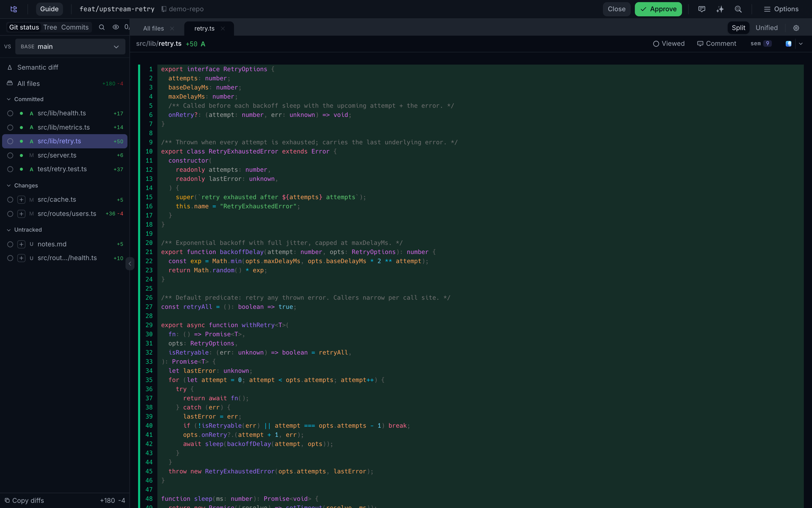Image resolution: width=812 pixels, height=508 pixels.
Task: Mark src/cache.ts as viewed circle
Action: click(x=10, y=200)
